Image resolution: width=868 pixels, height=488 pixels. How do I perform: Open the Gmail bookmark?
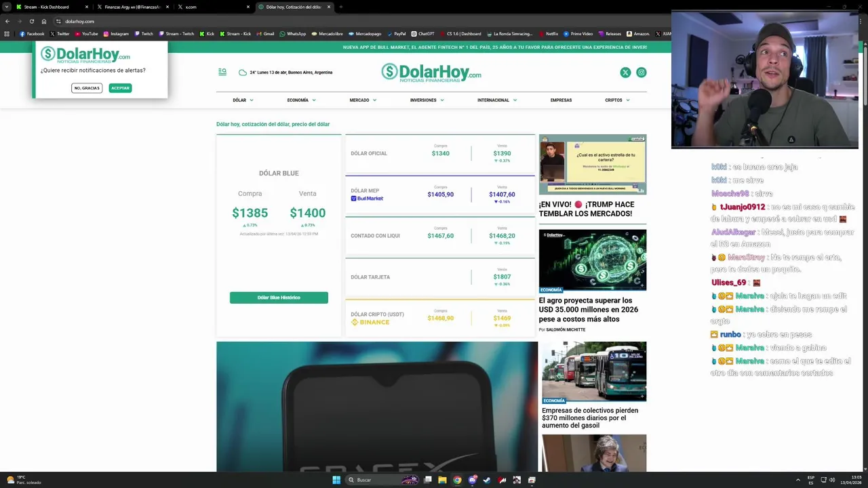point(265,34)
